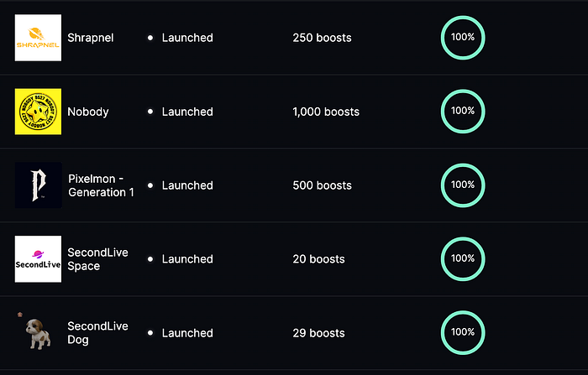
Task: Click Nobody's 100% progress circle
Action: (x=463, y=111)
